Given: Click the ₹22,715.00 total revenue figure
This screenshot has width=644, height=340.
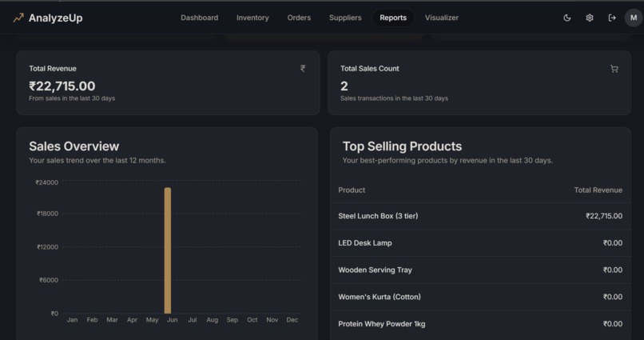Looking at the screenshot, I should tap(62, 86).
